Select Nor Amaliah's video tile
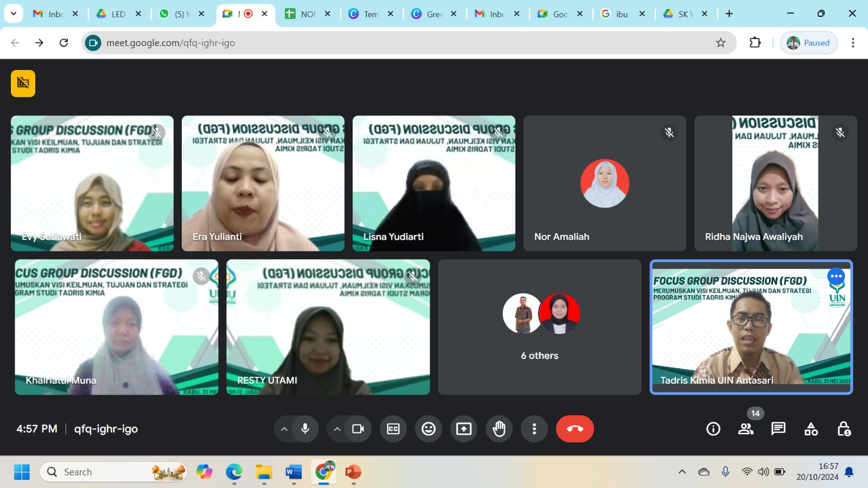 point(605,183)
